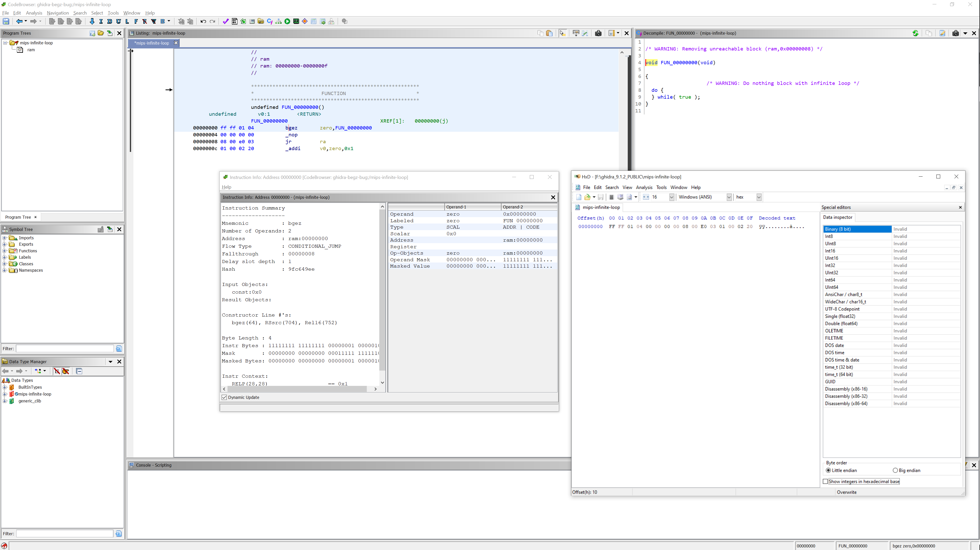Expand the Functions node in Symbol Tree
980x550 pixels.
[5, 251]
